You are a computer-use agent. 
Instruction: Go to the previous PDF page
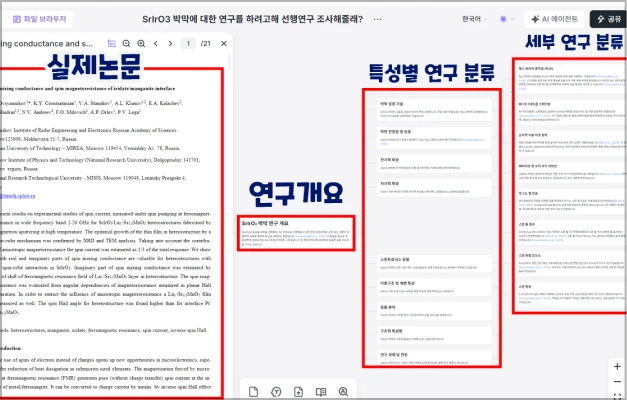coord(156,43)
